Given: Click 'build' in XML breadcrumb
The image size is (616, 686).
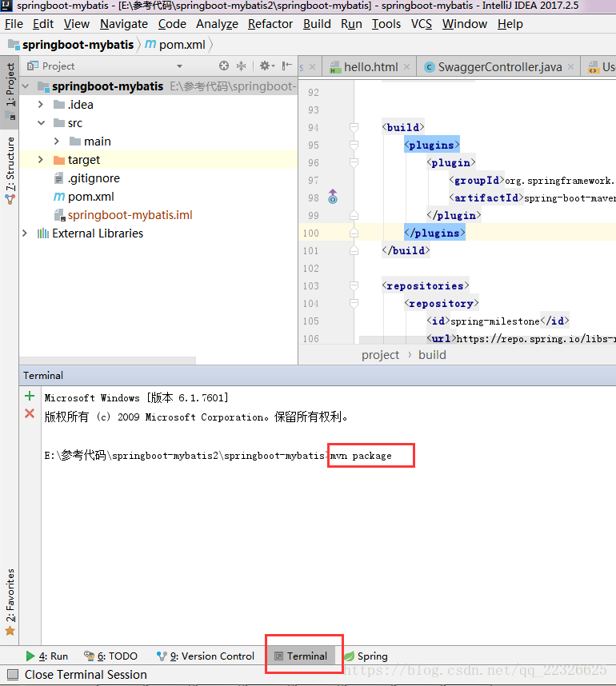Looking at the screenshot, I should (x=432, y=355).
